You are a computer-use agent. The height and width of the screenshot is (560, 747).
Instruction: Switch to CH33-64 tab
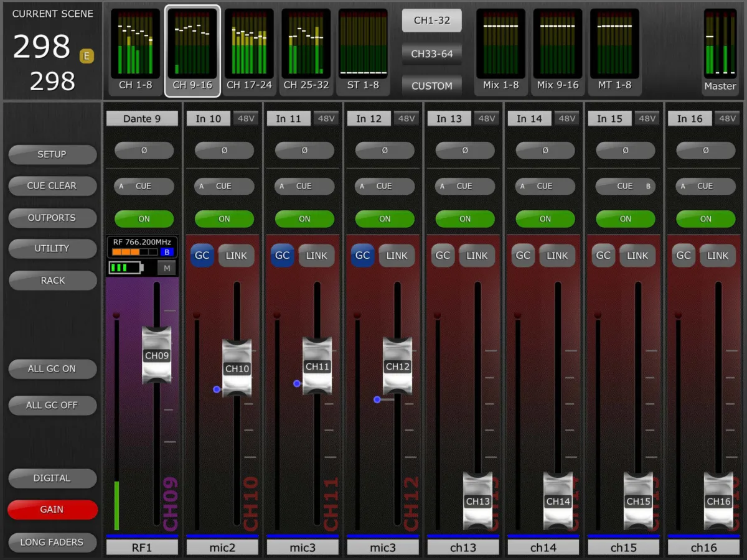pos(431,54)
